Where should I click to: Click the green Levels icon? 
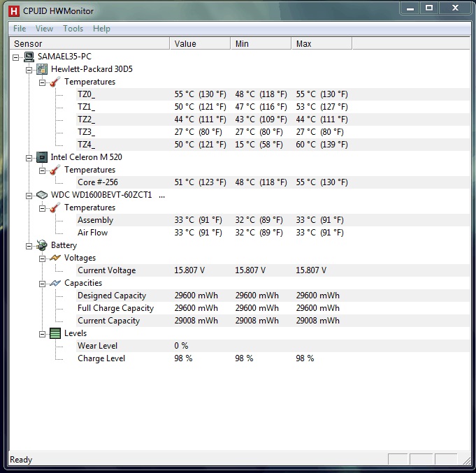55,333
